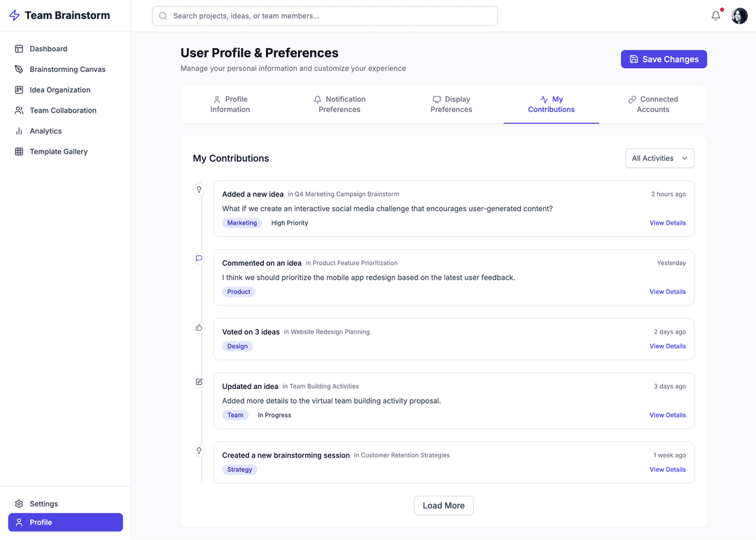Open Brainstorming Canvas from the sidebar
This screenshot has width=756, height=540.
pyautogui.click(x=67, y=69)
